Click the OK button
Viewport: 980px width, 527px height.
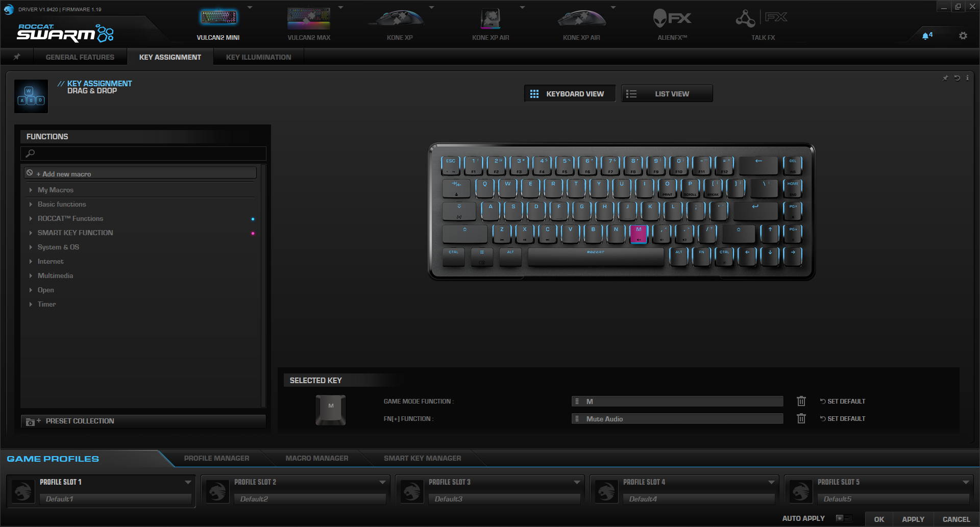[879, 519]
